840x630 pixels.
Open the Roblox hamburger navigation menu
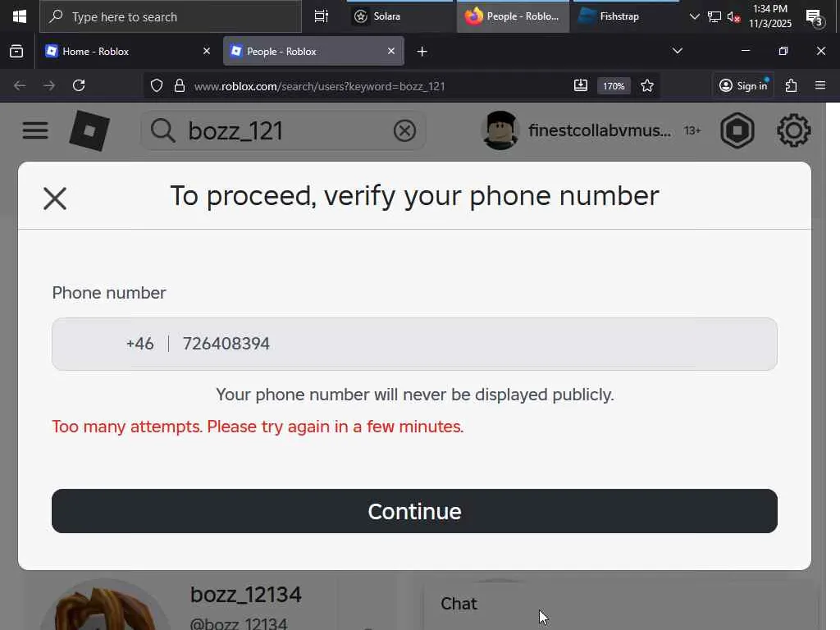tap(35, 130)
